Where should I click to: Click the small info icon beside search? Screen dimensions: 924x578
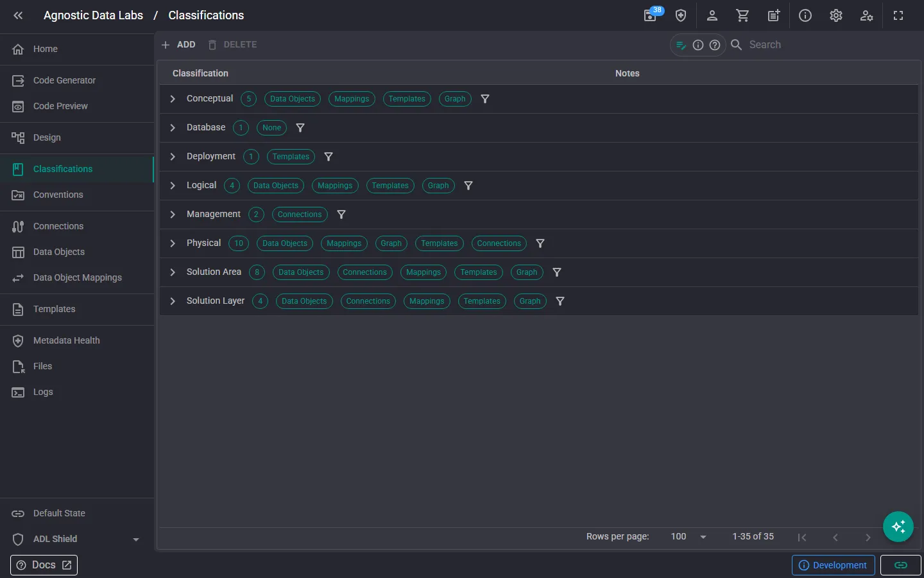coord(698,45)
